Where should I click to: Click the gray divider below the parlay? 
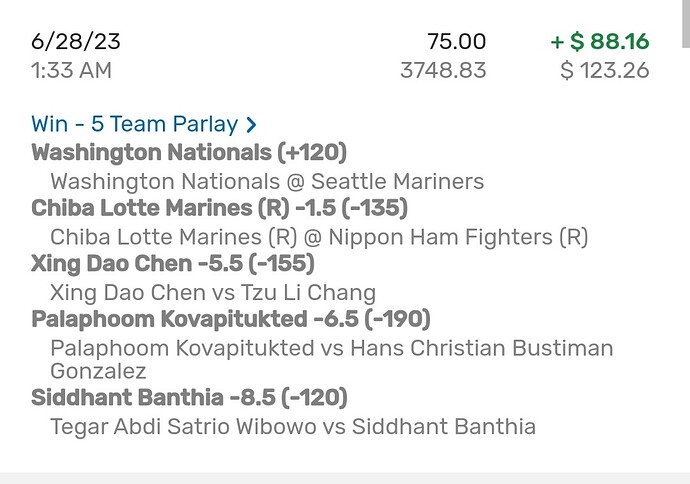pos(345,477)
